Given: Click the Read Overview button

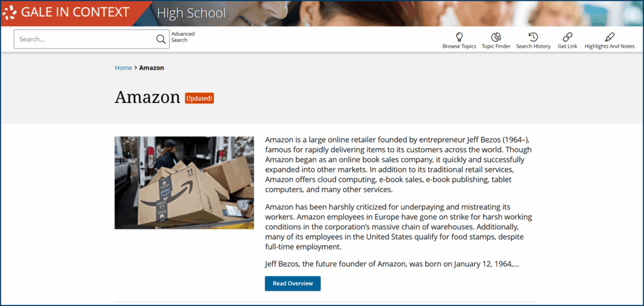Looking at the screenshot, I should click(293, 283).
